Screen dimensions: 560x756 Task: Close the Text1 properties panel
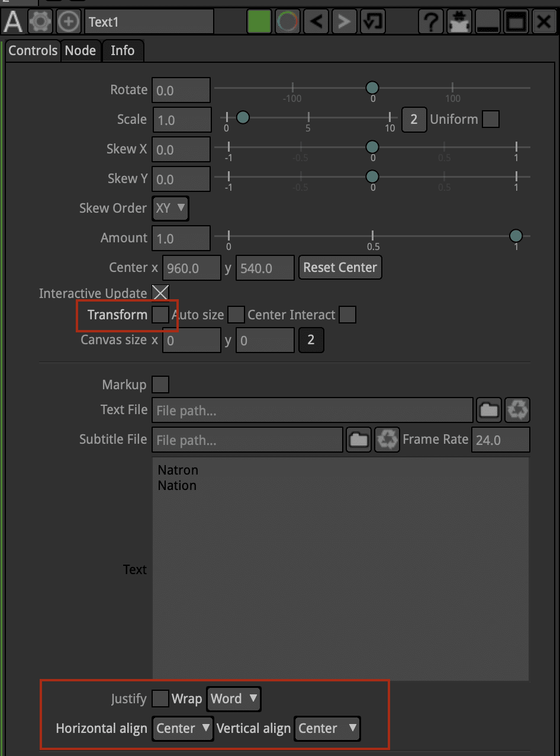pos(544,23)
